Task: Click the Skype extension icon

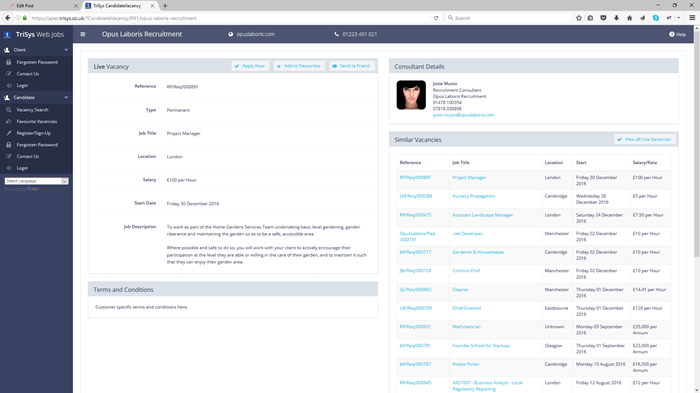Action: [x=656, y=18]
